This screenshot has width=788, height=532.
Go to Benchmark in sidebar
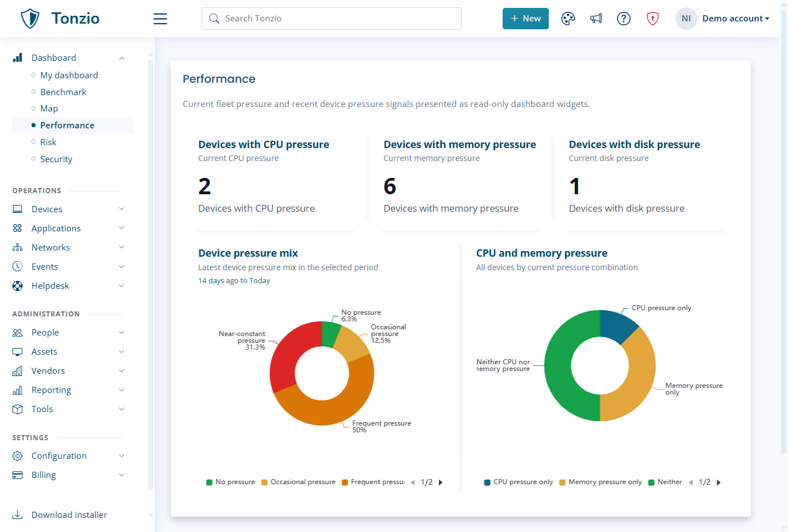click(64, 92)
